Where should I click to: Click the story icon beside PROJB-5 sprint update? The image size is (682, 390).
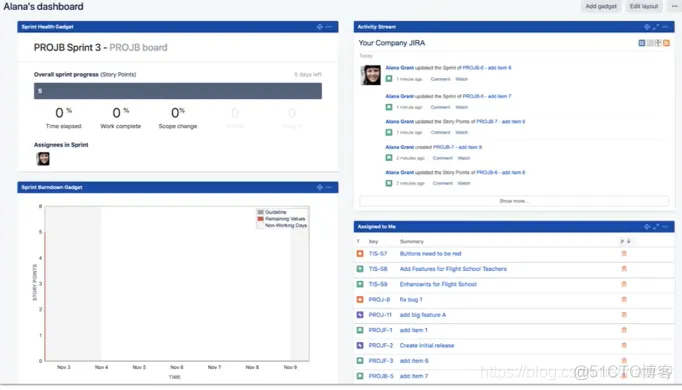[389, 107]
